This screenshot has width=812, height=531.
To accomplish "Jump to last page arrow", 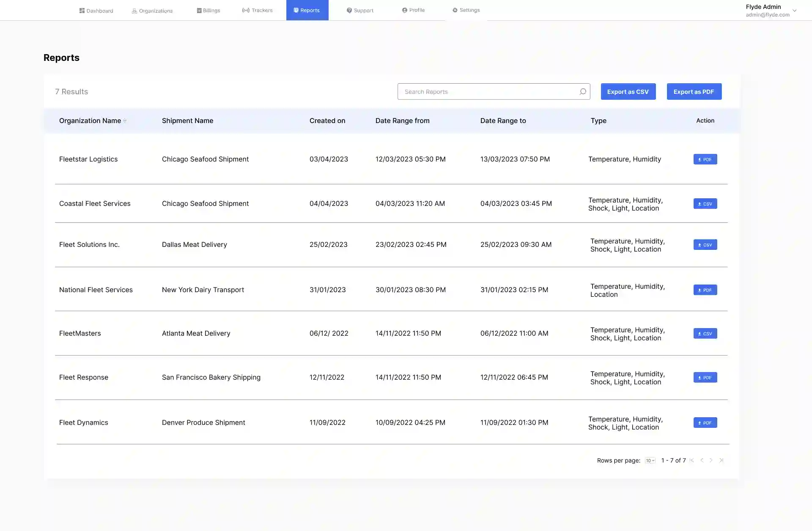I will [x=721, y=460].
